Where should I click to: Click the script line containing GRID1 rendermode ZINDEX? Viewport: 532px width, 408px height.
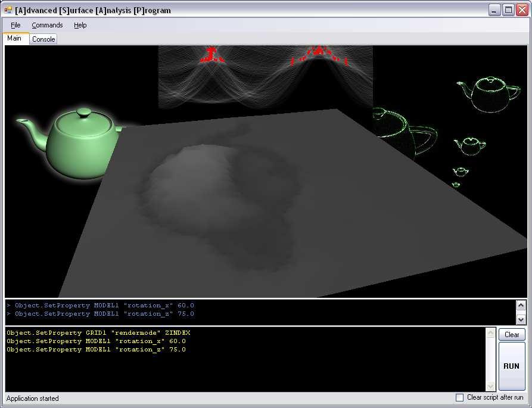pos(98,333)
